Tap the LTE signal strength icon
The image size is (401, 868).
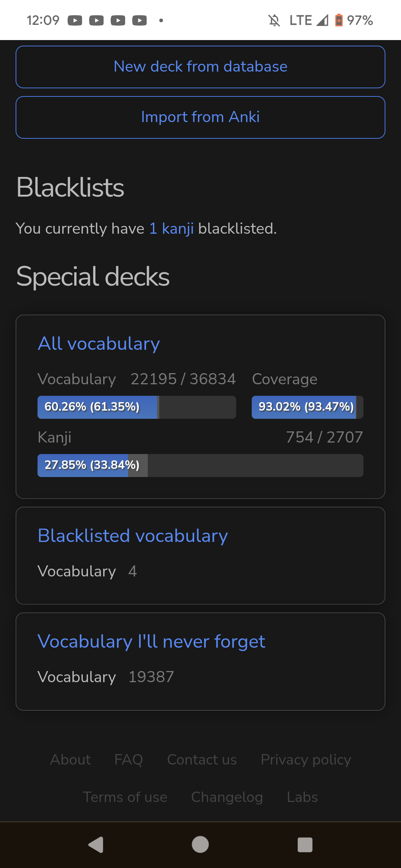[x=322, y=20]
